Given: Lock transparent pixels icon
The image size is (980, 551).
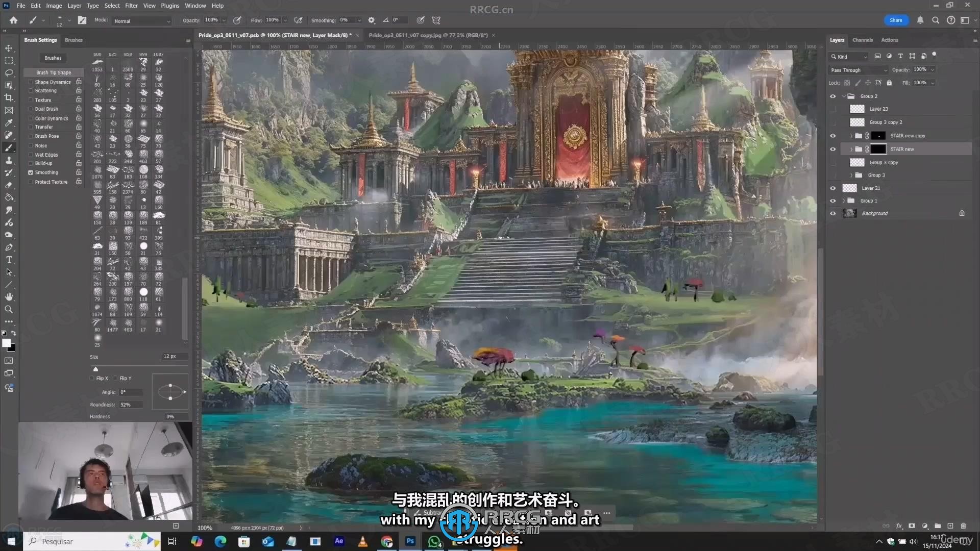Looking at the screenshot, I should [x=847, y=83].
